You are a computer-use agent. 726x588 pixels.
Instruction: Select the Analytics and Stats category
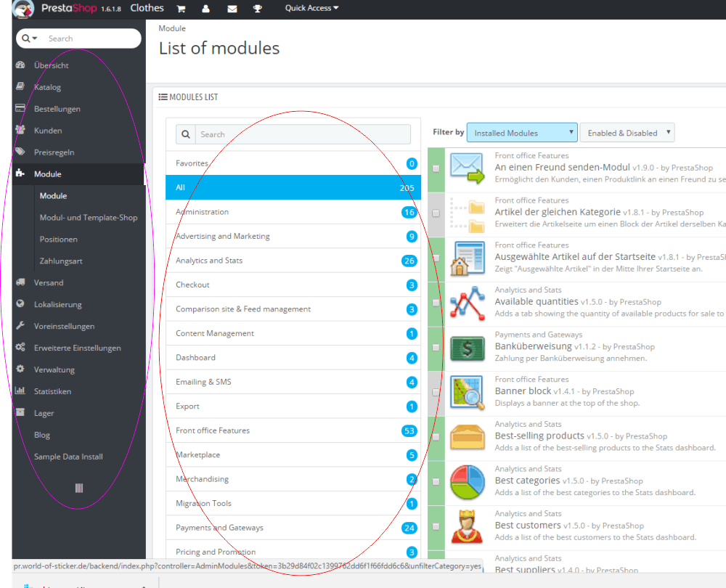293,260
